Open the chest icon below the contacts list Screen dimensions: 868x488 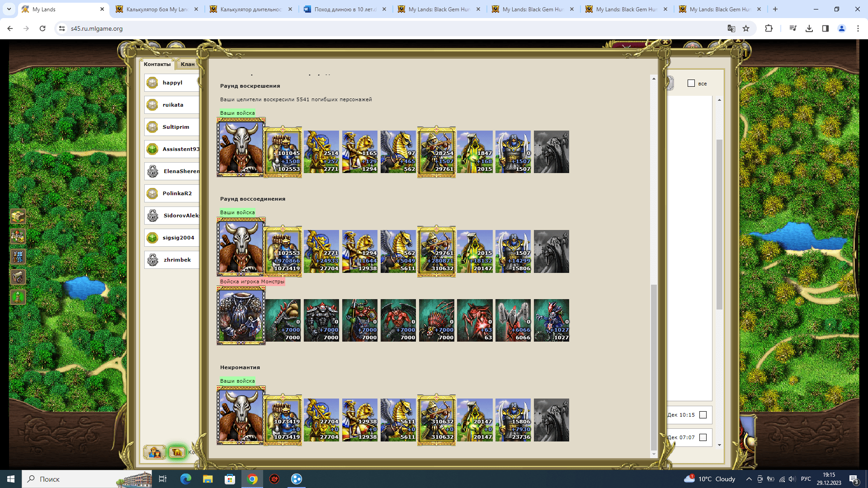[x=177, y=452]
